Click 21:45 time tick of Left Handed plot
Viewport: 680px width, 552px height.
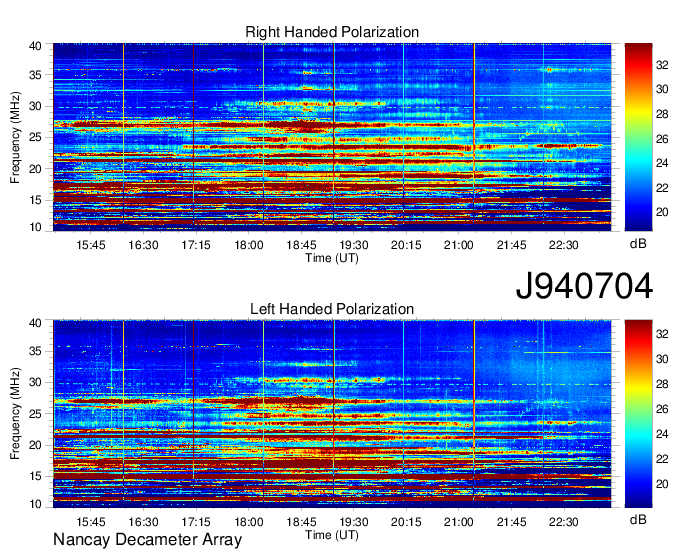point(512,522)
